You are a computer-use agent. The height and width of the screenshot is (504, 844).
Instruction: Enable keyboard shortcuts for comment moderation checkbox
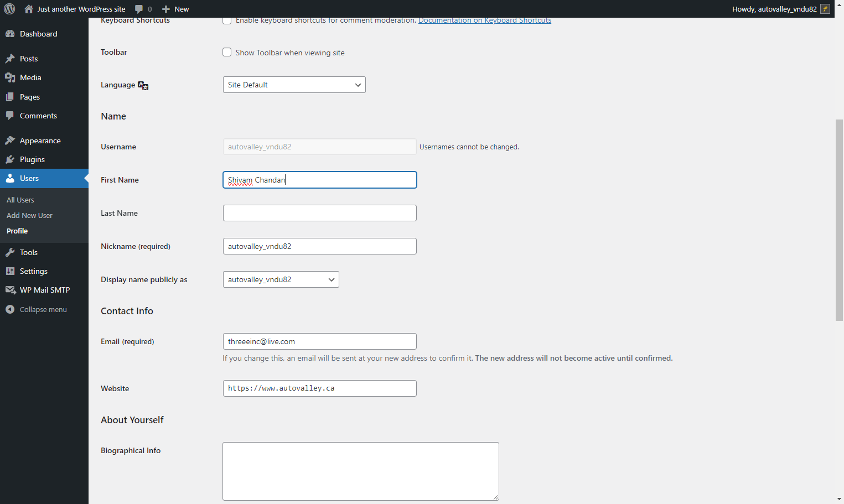[227, 20]
